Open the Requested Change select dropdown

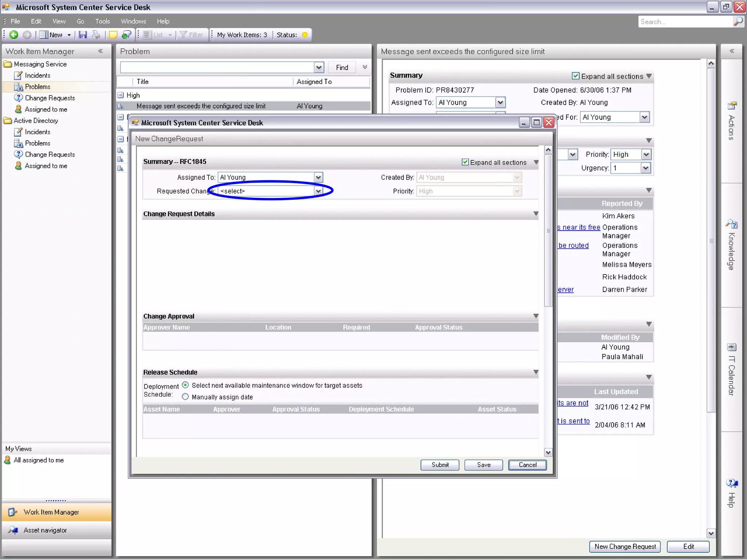coord(318,191)
